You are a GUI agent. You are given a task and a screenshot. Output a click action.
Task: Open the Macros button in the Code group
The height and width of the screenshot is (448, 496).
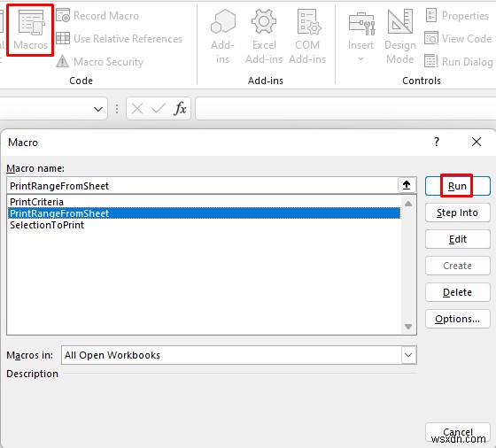pyautogui.click(x=30, y=30)
